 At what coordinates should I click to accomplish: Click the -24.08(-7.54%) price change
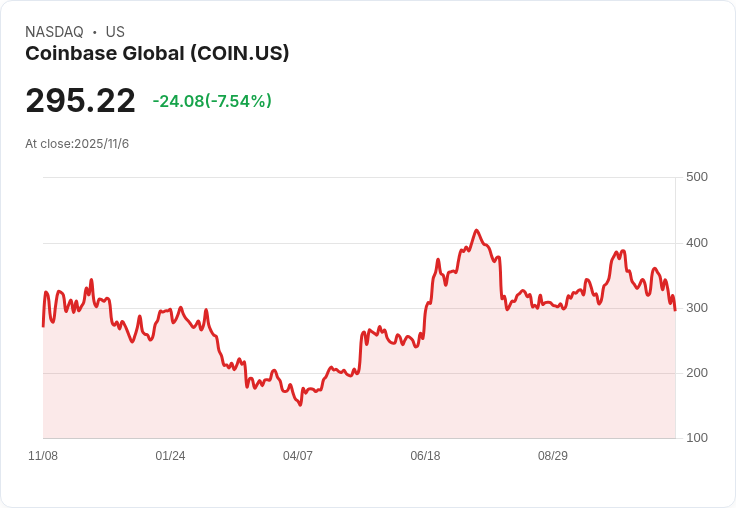coord(212,101)
